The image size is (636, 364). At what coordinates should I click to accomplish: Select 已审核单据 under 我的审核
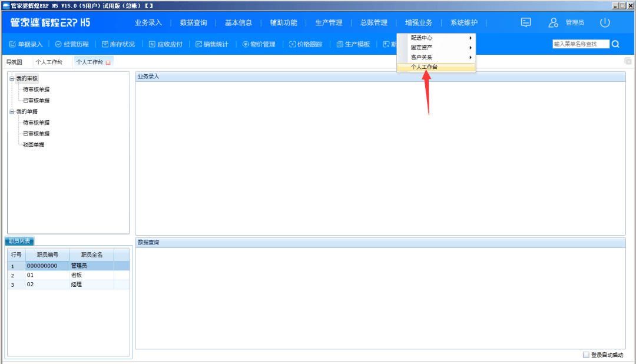[x=36, y=101]
